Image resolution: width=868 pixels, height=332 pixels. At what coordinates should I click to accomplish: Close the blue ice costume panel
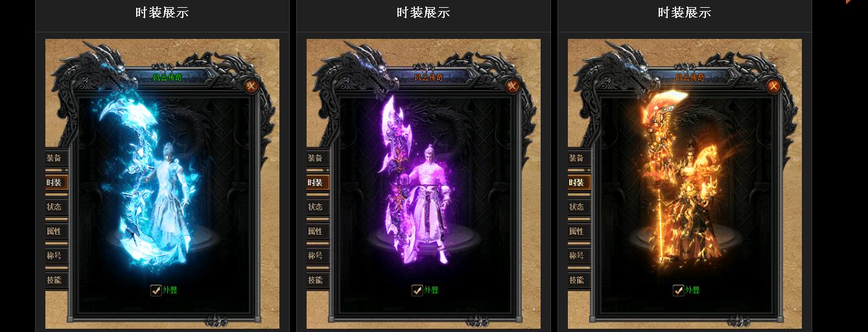pos(252,86)
